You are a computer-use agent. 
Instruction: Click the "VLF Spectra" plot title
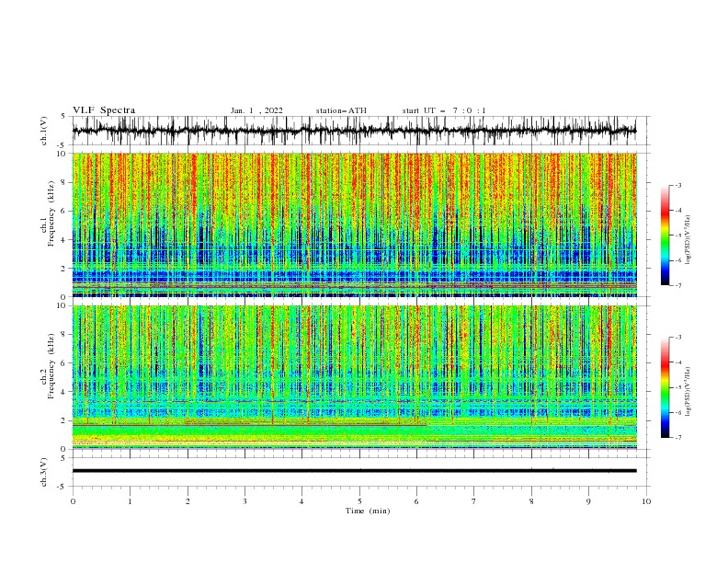[x=104, y=110]
